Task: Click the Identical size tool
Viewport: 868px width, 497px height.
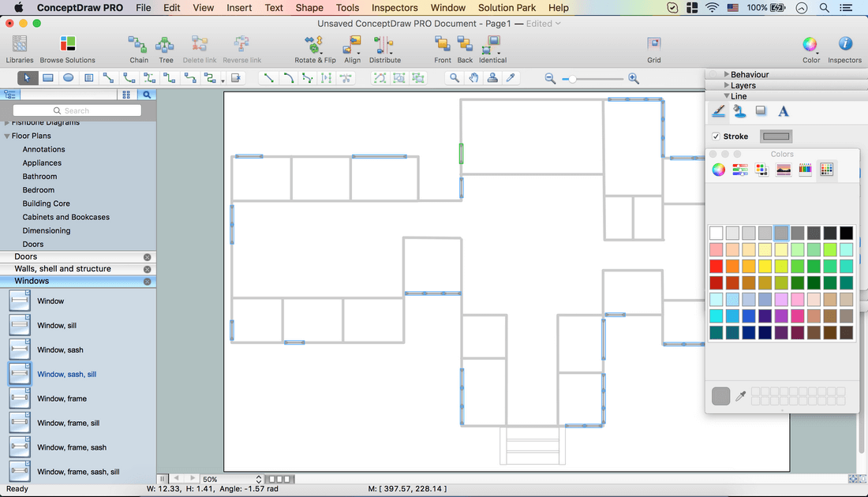Action: [492, 49]
